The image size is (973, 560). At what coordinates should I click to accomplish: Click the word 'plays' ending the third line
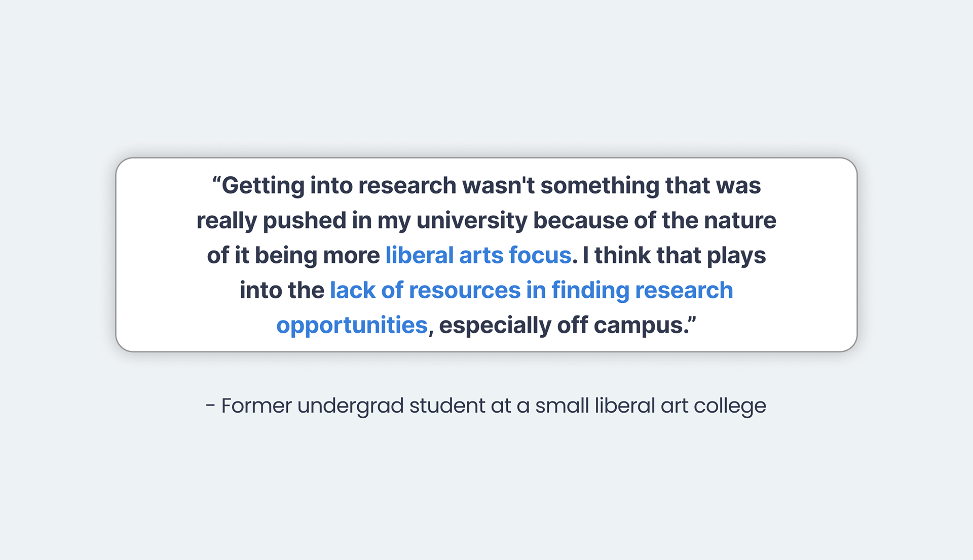[x=736, y=256]
